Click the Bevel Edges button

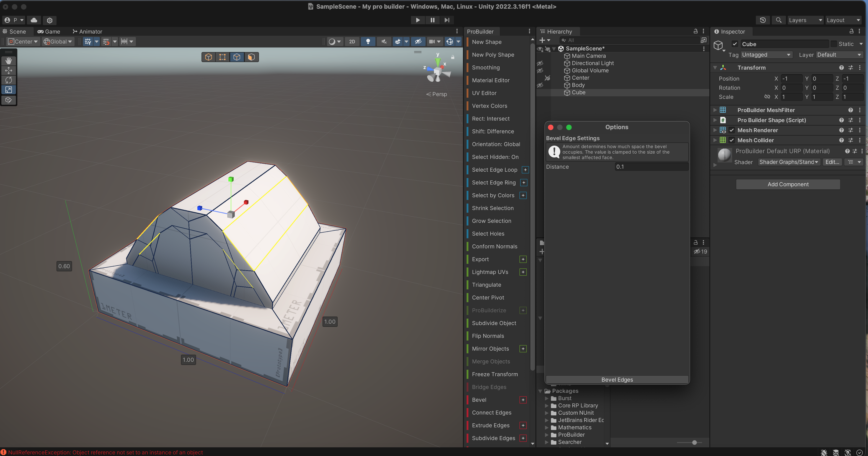click(x=617, y=380)
